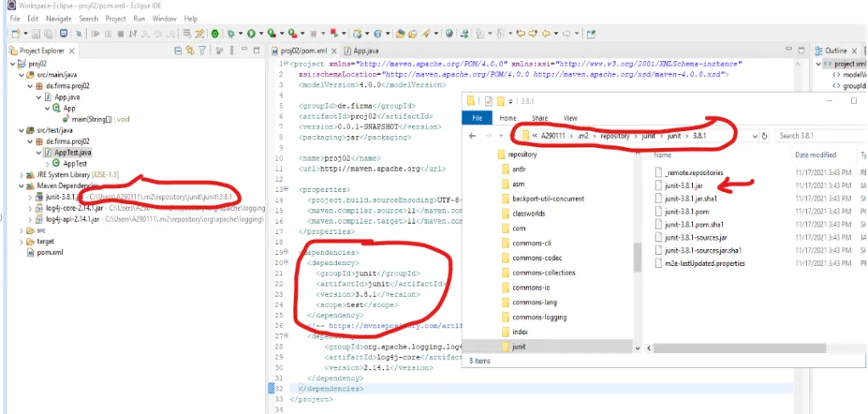Open Project Explorer view menu dots
The width and height of the screenshot is (868, 414).
coord(231,50)
